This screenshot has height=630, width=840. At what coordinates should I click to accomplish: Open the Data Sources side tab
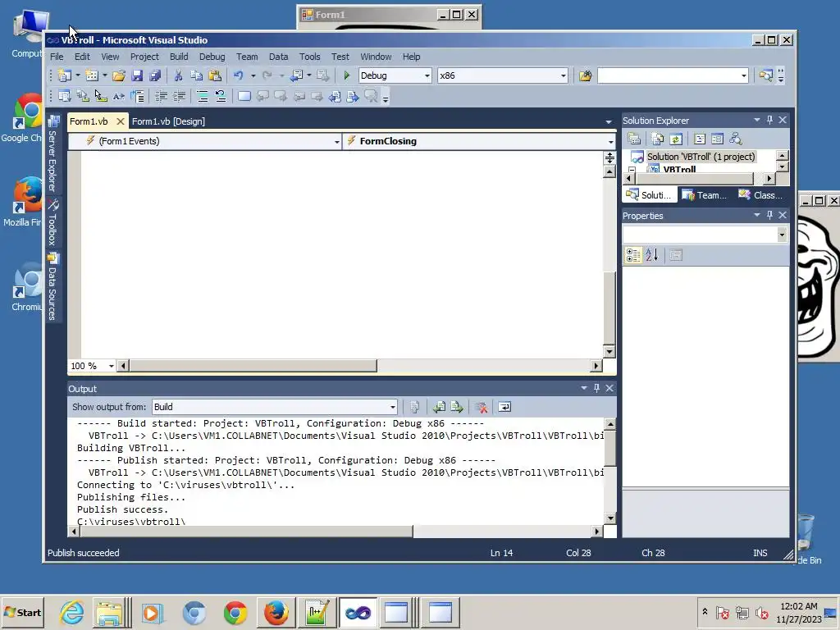click(x=52, y=287)
